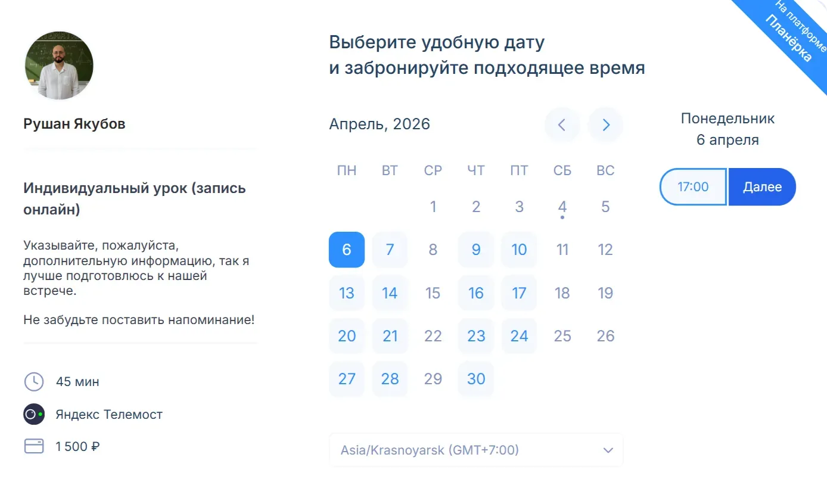Image resolution: width=827 pixels, height=504 pixels.
Task: Select the 17:00 time slot
Action: (x=692, y=186)
